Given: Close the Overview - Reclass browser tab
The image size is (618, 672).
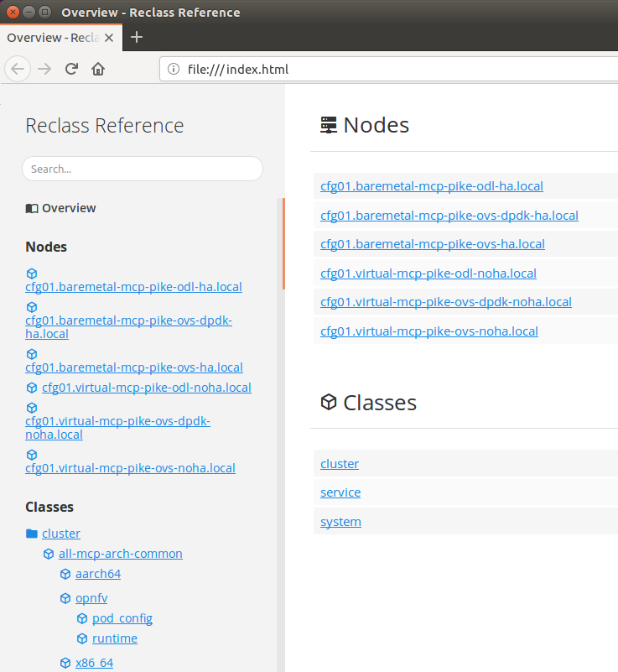Looking at the screenshot, I should tap(109, 38).
